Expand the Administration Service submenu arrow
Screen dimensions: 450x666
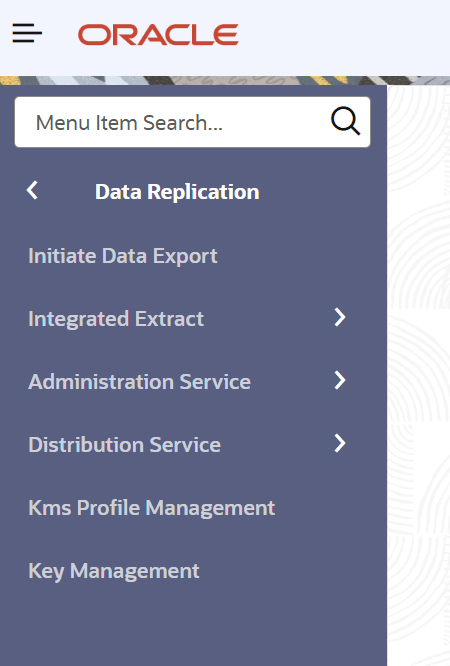(340, 380)
